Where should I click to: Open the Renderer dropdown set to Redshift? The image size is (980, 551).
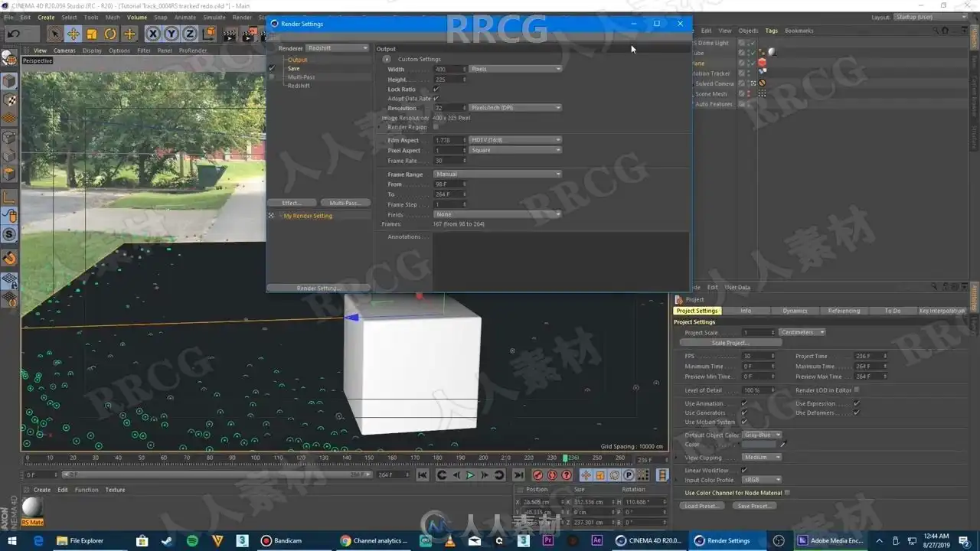(337, 48)
